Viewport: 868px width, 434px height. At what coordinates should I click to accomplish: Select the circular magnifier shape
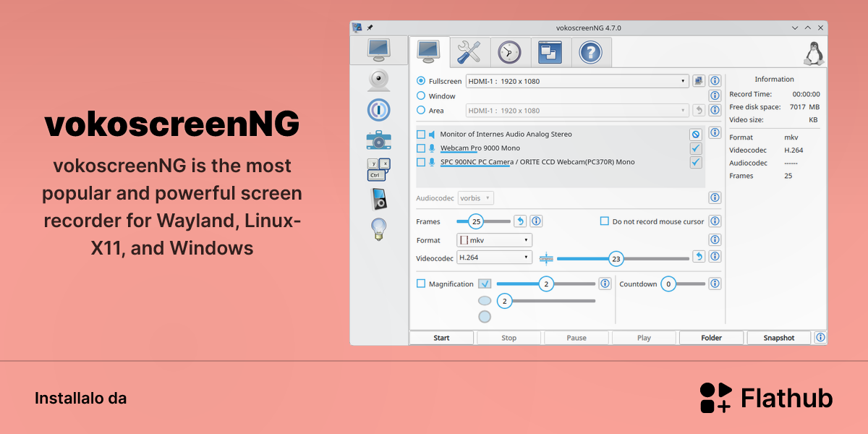(x=485, y=316)
